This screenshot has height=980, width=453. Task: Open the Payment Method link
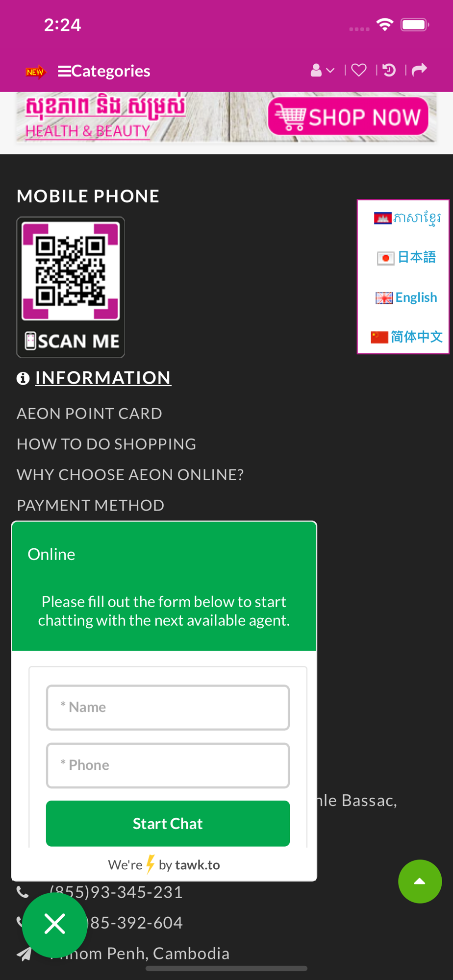91,505
